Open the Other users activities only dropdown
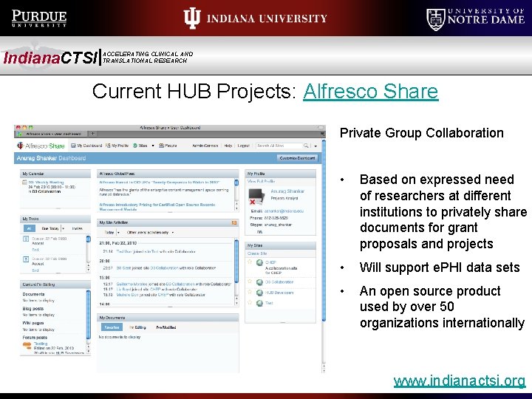The width and height of the screenshot is (532, 399). 150,233
